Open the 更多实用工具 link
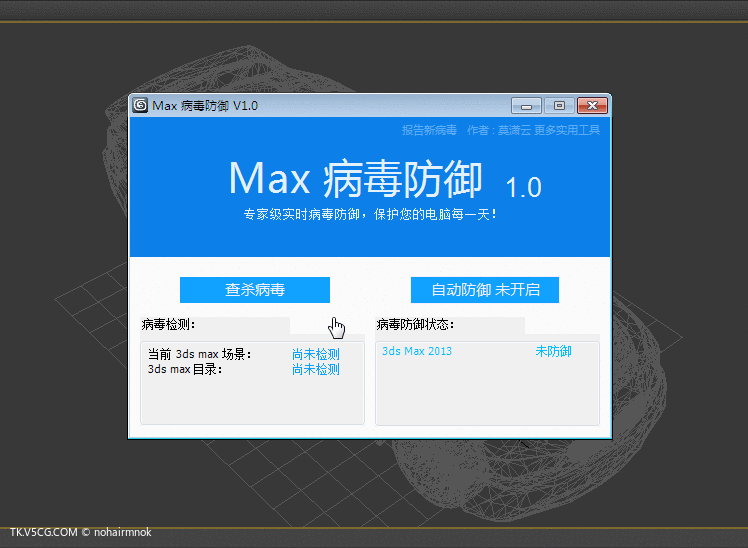748x548 pixels. [567, 130]
